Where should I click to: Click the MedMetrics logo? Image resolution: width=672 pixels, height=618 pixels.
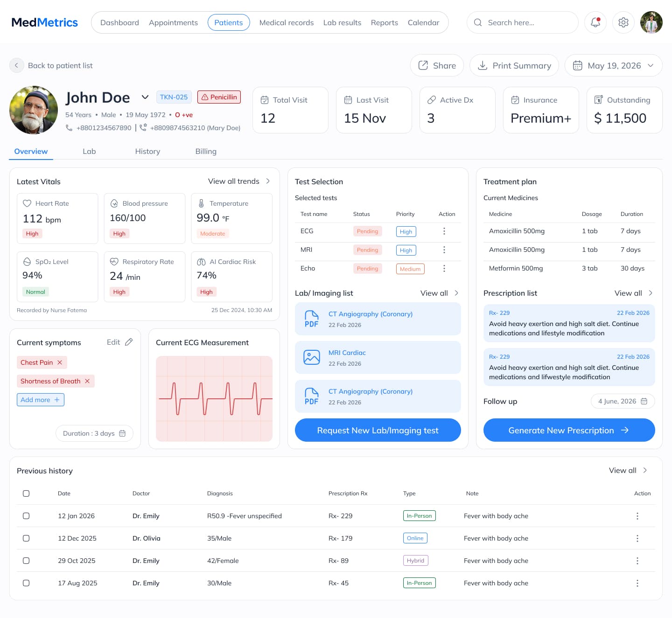[45, 22]
